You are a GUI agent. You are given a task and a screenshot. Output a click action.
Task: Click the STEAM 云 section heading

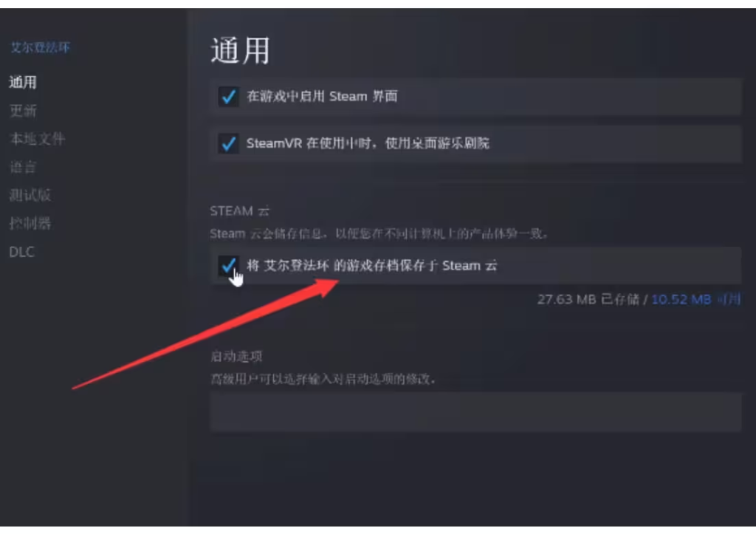(x=240, y=211)
